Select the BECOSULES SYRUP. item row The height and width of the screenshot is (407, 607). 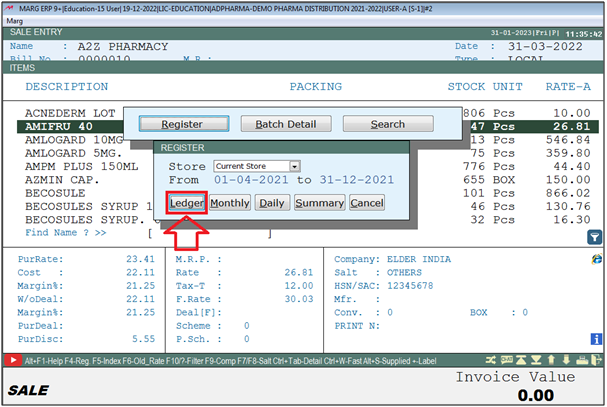coord(308,220)
